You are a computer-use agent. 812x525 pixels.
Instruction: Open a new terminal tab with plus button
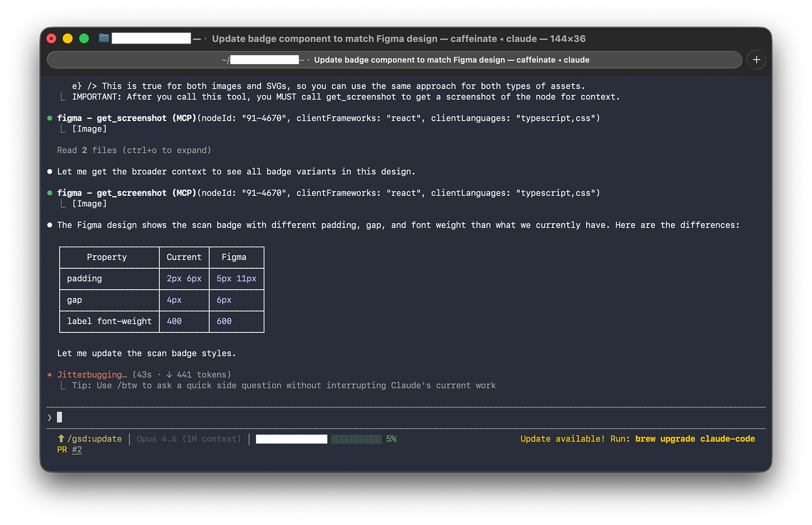coord(756,60)
